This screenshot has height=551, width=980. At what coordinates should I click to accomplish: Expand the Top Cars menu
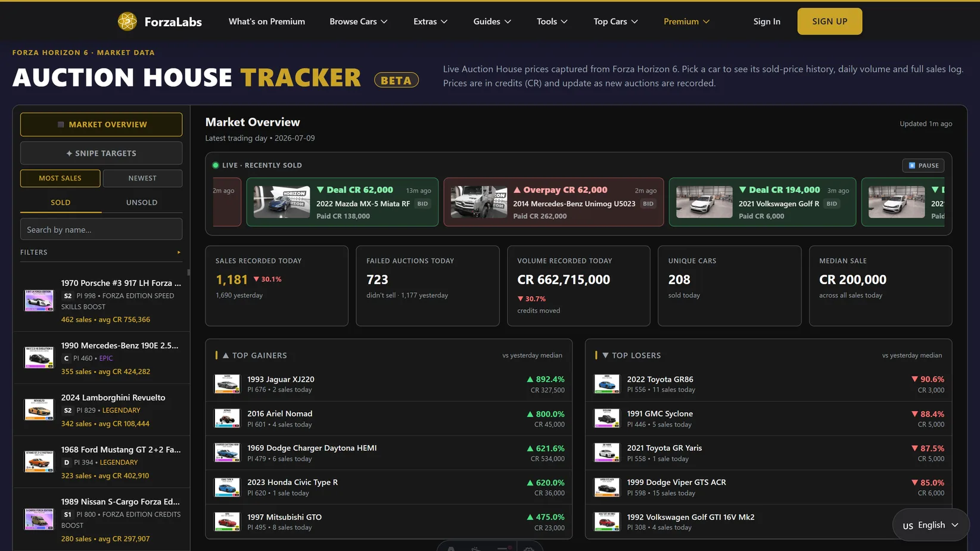coord(615,21)
